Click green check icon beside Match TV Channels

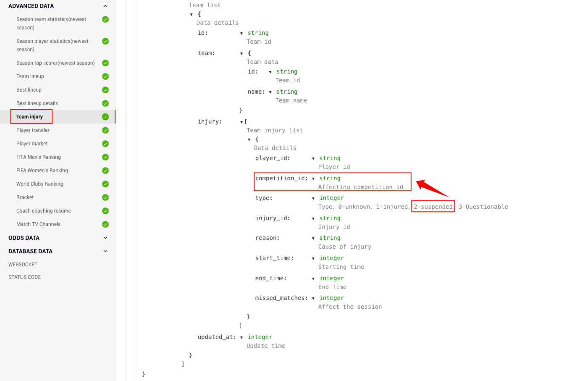pos(105,224)
